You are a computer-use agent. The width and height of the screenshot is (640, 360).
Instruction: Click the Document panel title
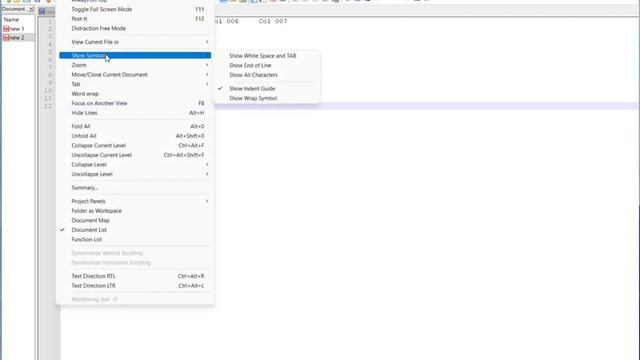13,9
